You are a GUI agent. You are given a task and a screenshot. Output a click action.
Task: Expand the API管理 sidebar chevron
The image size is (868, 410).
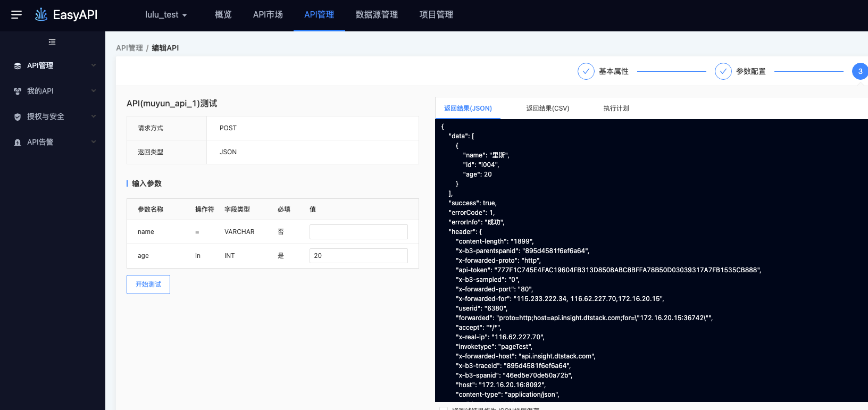[94, 65]
